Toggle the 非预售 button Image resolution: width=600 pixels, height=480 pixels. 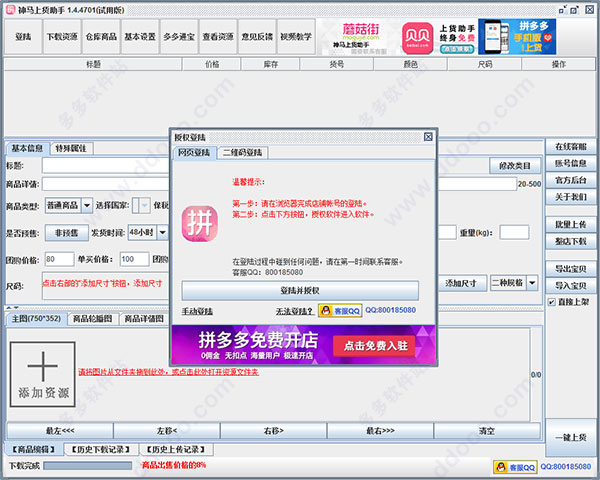[x=67, y=233]
